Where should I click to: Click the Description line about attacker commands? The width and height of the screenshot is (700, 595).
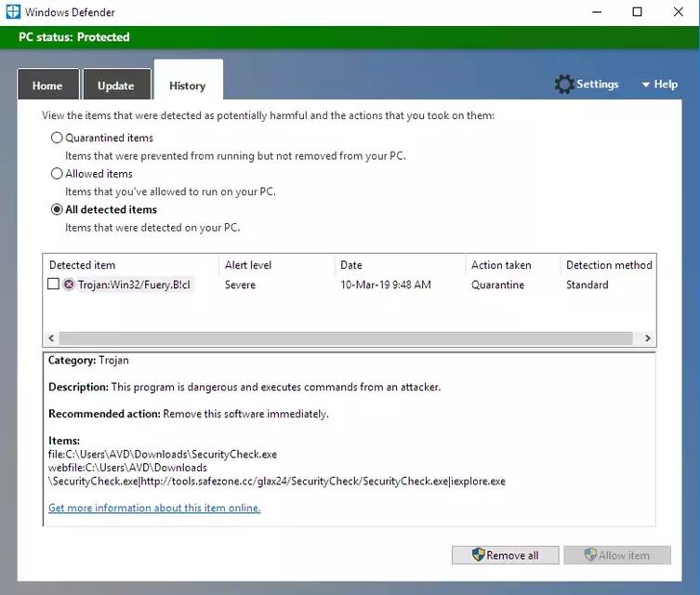[x=244, y=387]
